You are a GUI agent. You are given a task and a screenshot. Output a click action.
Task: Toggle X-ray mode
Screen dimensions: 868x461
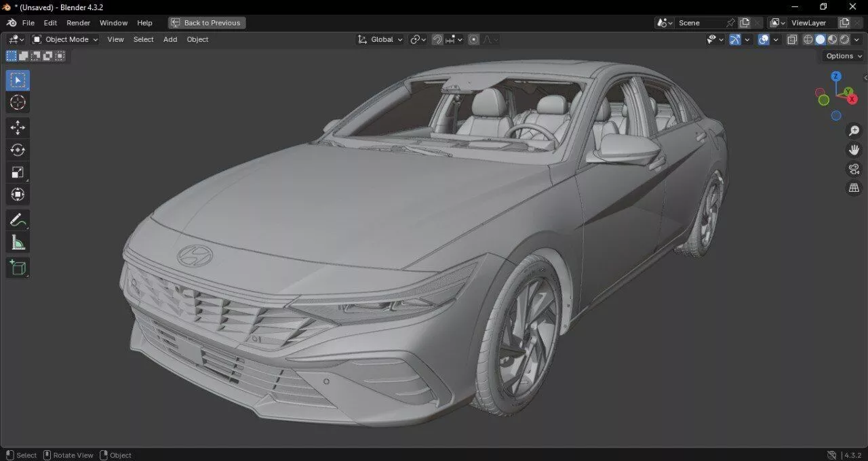click(x=792, y=39)
